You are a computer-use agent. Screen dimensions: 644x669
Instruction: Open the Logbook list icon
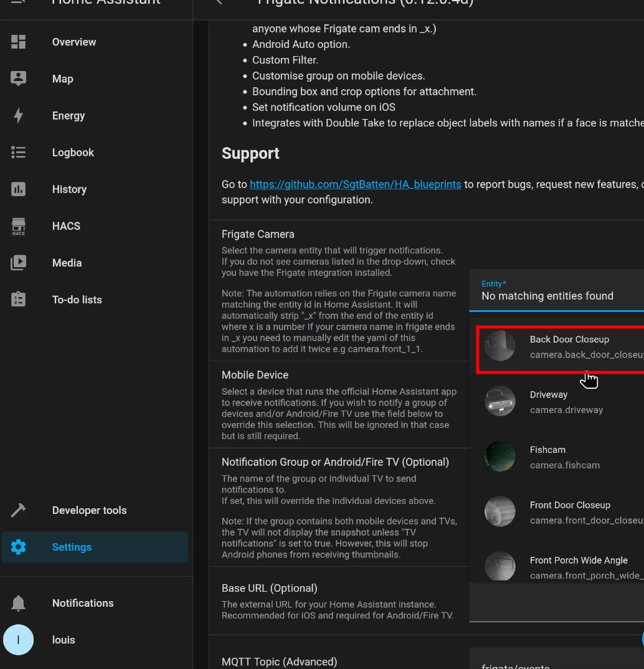(18, 153)
